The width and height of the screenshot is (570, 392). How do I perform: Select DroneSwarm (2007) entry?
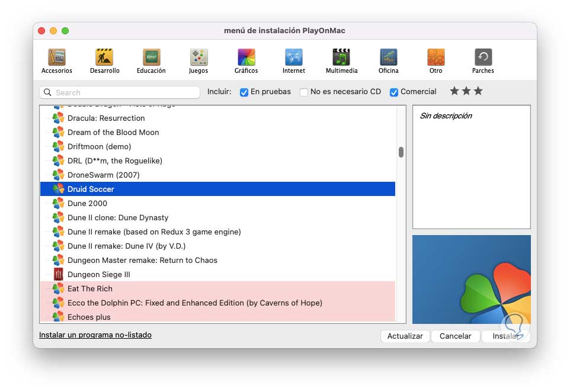click(x=217, y=175)
